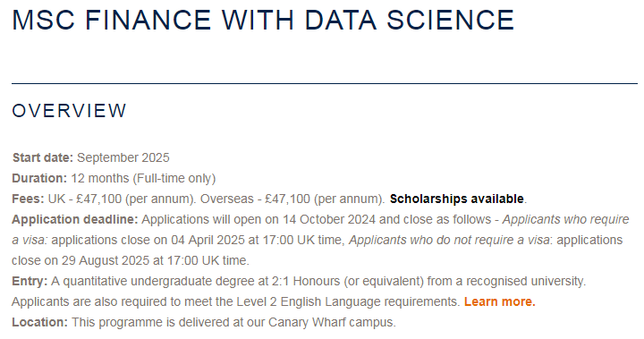This screenshot has width=644, height=339.
Task: Click the 14 October 2024 opening date
Action: (329, 219)
